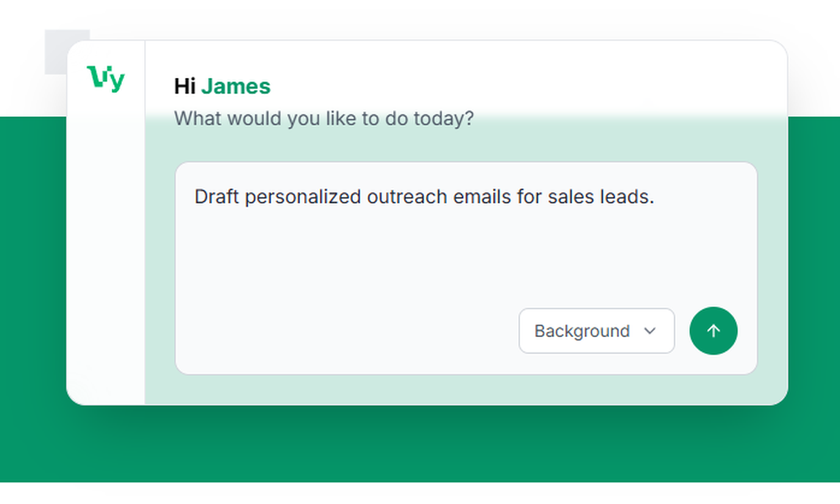This screenshot has width=840, height=504.
Task: Click the dark green banner below the card
Action: 420,445
